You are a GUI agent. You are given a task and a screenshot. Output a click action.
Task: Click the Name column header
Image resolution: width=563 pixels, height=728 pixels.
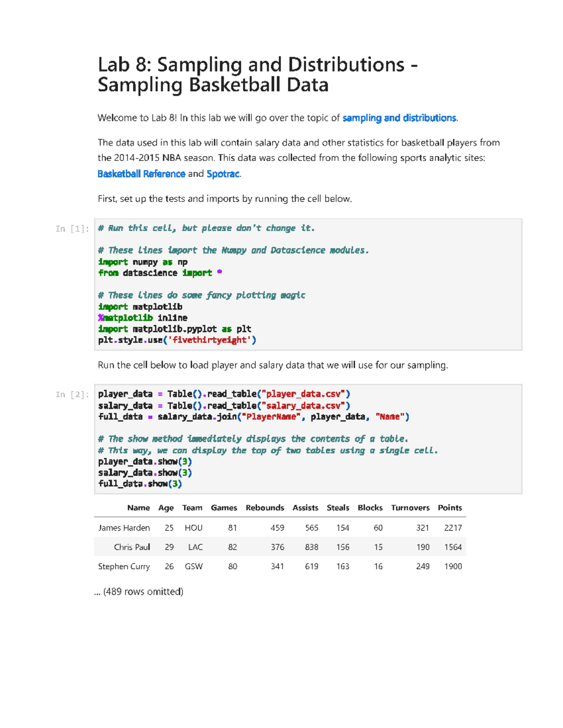138,508
